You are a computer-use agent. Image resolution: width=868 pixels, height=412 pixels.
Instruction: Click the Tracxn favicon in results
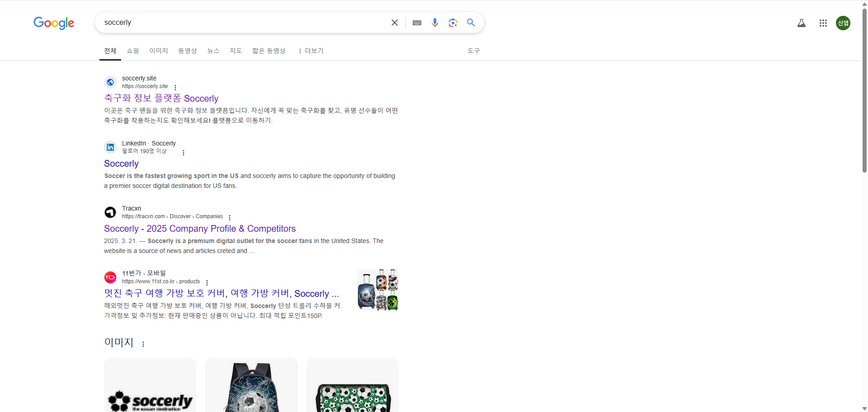110,212
